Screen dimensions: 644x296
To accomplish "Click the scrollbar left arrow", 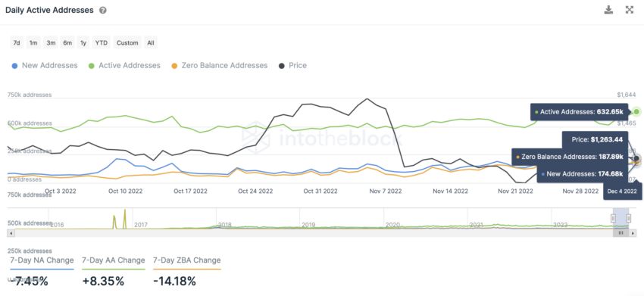I will pos(11,232).
